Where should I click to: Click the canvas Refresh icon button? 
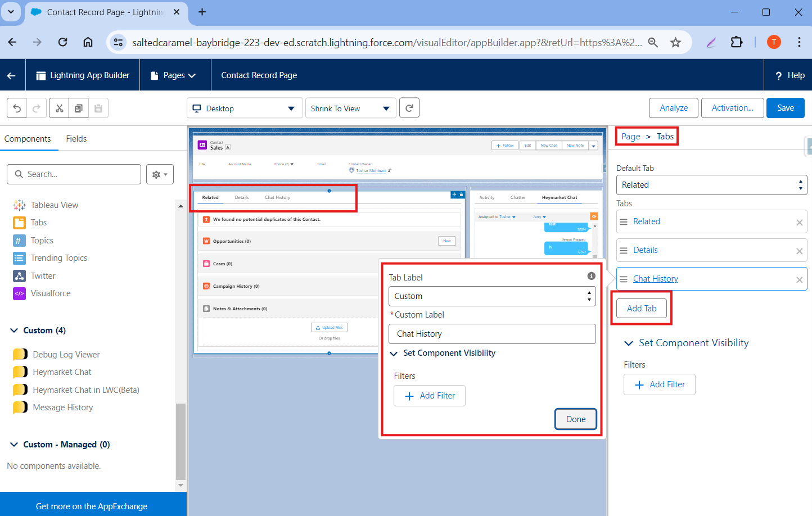pos(409,108)
